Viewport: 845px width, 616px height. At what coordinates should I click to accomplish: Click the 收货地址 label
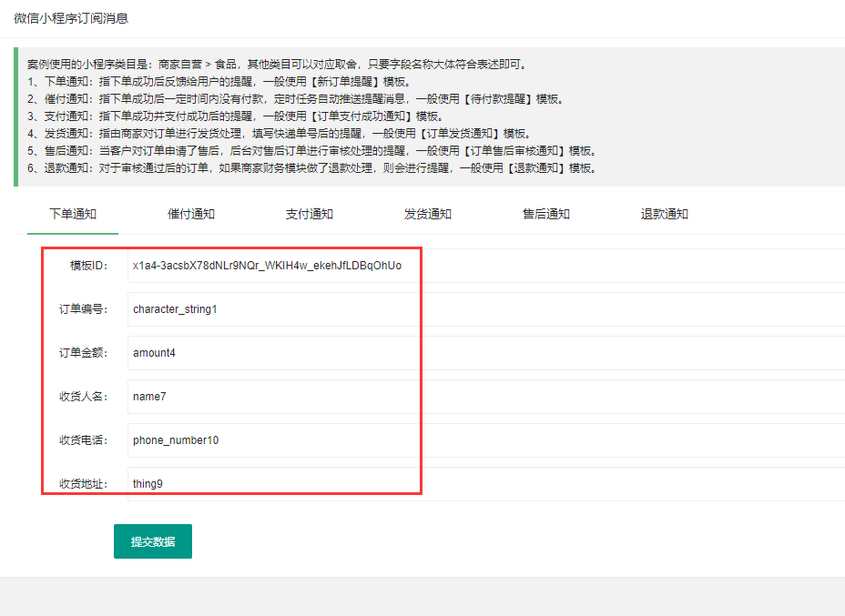click(84, 484)
